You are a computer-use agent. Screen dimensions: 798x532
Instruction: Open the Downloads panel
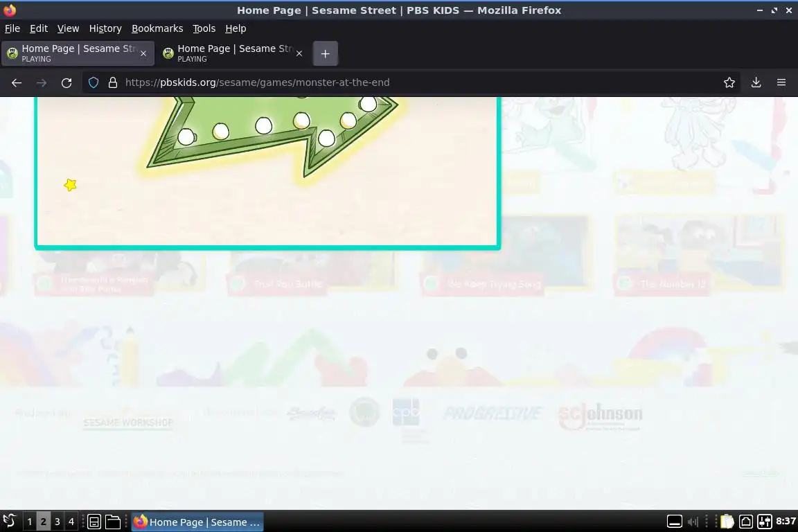[x=756, y=82]
